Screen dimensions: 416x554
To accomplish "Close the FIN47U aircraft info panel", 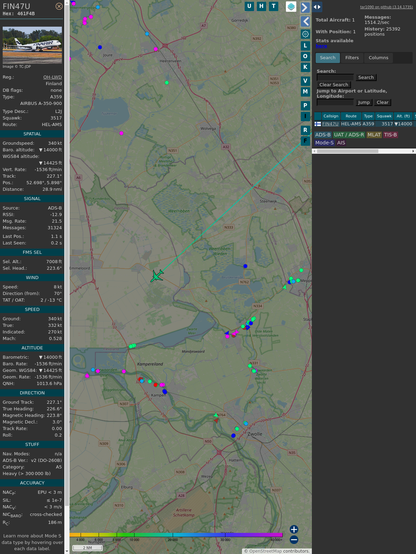I will pos(59,6).
